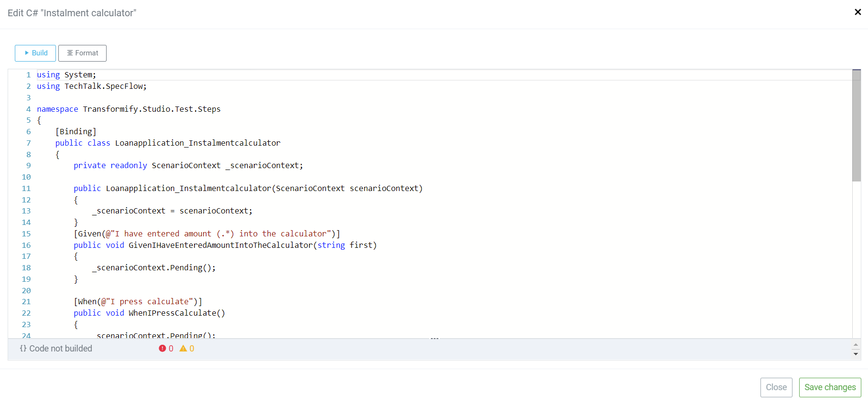Click 'using System;' on line 1

66,75
